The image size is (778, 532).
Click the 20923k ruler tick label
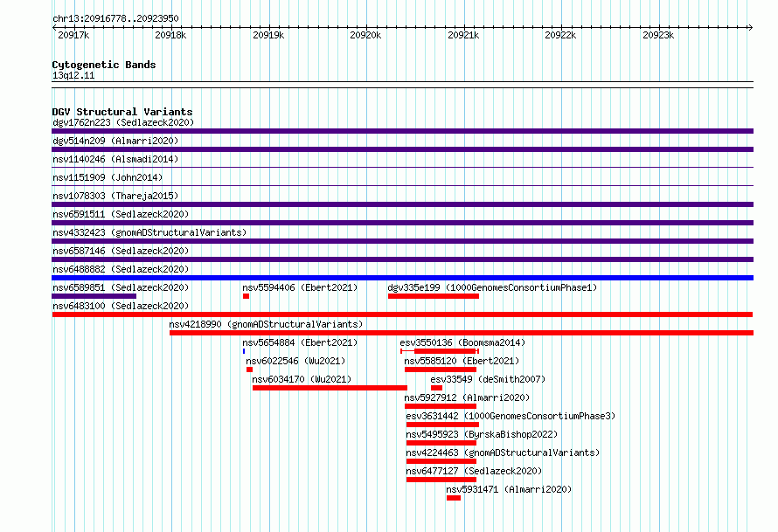658,35
